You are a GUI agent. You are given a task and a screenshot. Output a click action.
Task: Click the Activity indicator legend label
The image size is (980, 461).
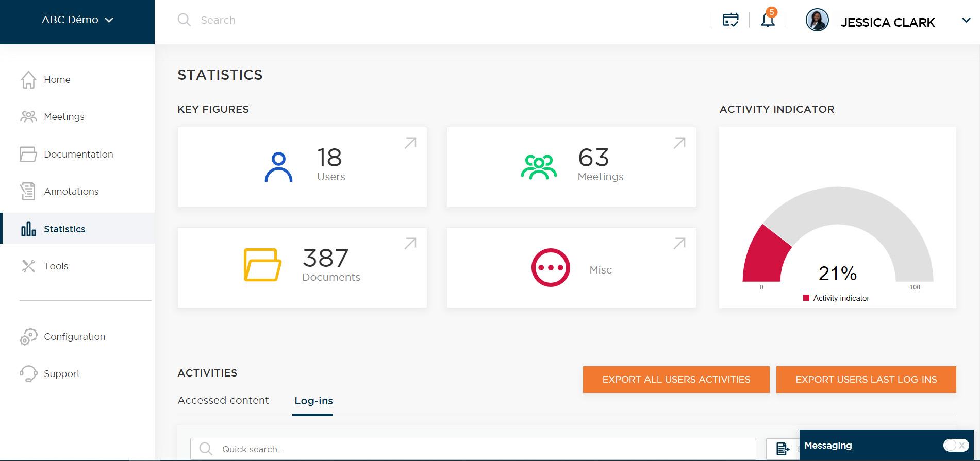(841, 298)
